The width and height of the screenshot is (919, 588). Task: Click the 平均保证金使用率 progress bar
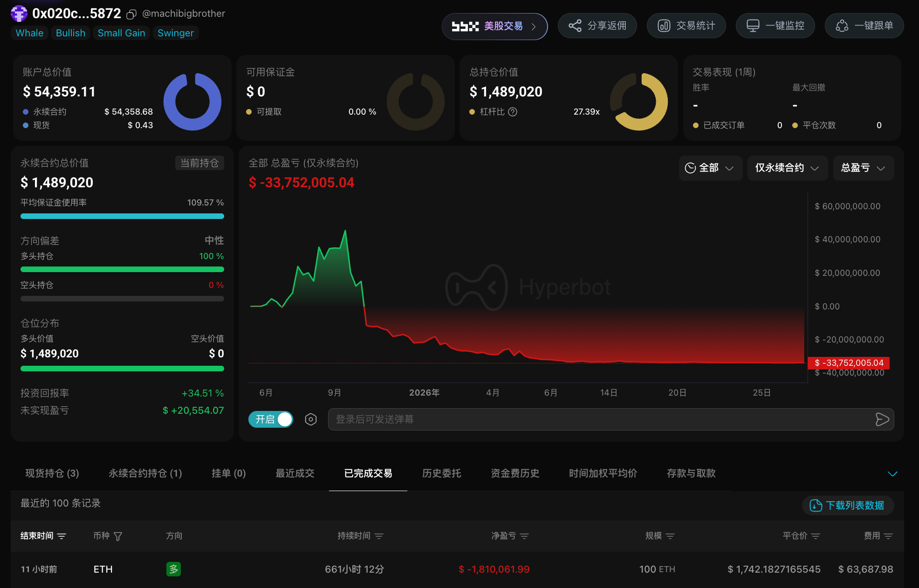(122, 216)
